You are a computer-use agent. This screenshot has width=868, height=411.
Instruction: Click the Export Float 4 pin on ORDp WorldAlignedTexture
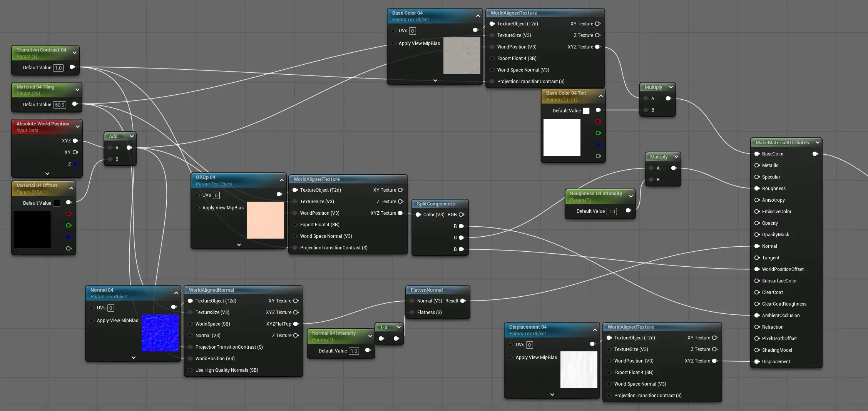(x=295, y=225)
